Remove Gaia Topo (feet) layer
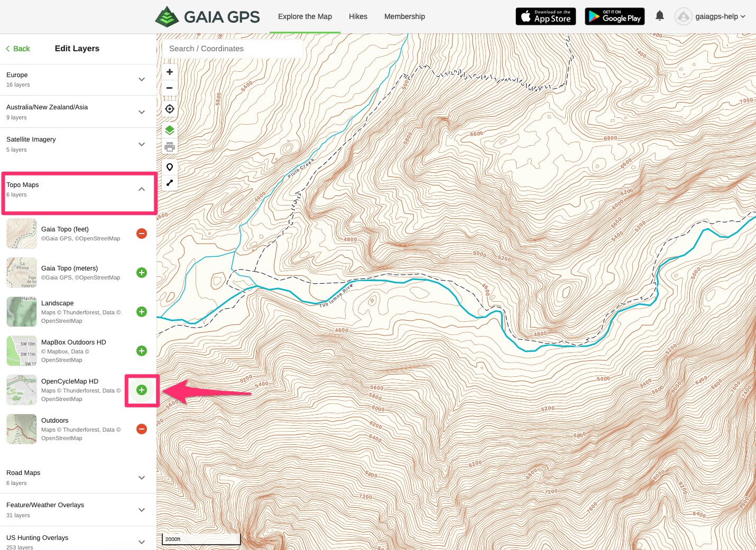 click(142, 234)
